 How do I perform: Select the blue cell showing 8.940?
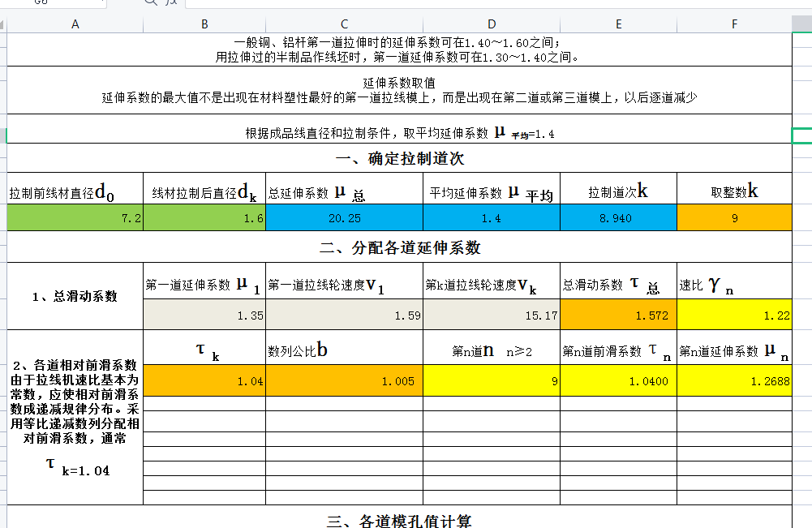(x=618, y=218)
